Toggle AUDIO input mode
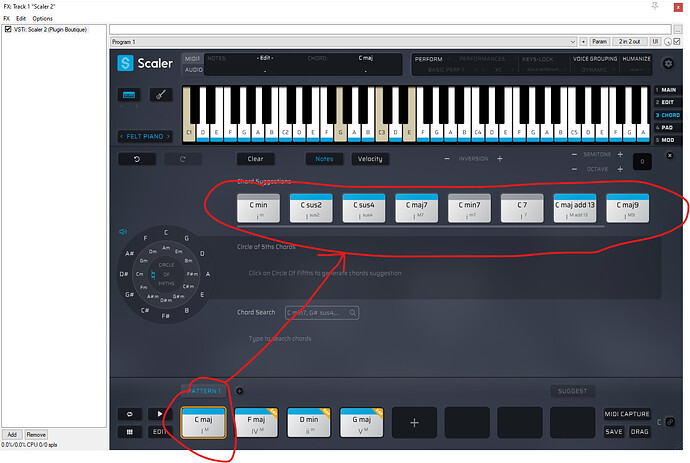 click(x=194, y=70)
